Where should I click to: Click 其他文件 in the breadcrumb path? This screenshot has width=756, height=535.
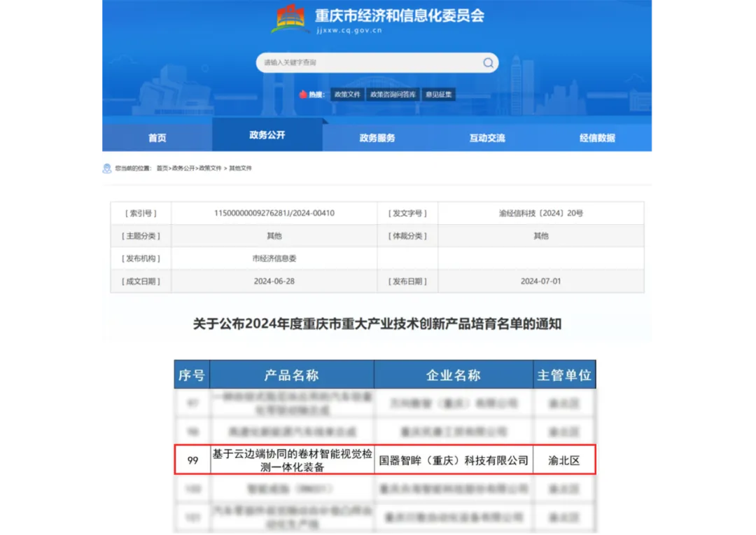coord(239,169)
